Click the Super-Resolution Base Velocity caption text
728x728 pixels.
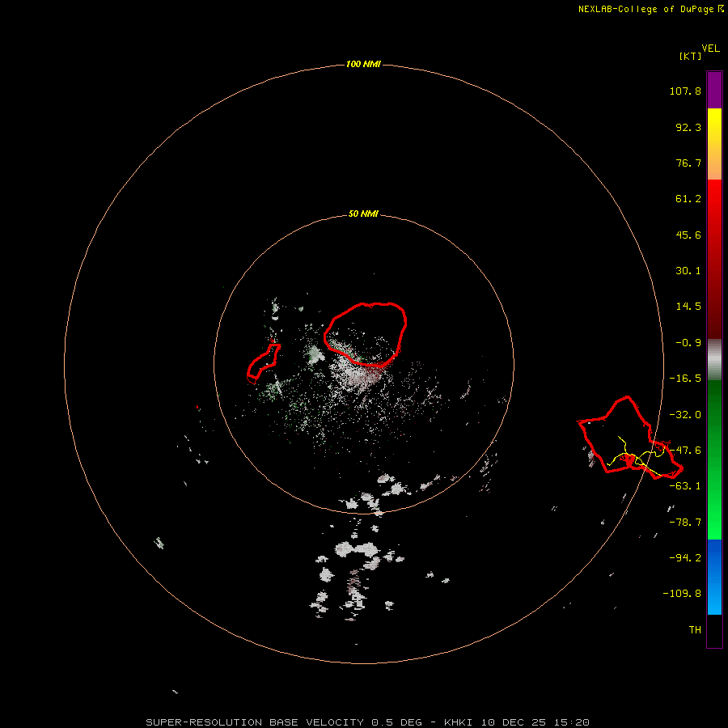(x=368, y=722)
